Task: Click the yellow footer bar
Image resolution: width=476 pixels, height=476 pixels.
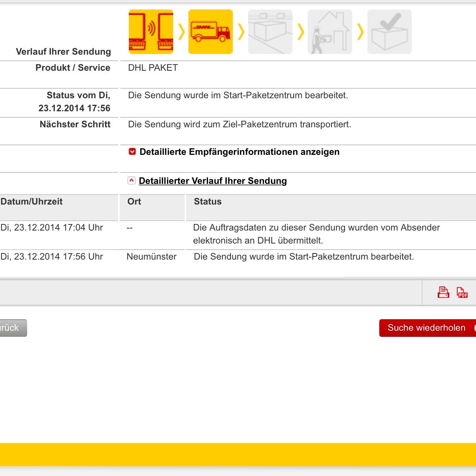Action: coord(238,454)
